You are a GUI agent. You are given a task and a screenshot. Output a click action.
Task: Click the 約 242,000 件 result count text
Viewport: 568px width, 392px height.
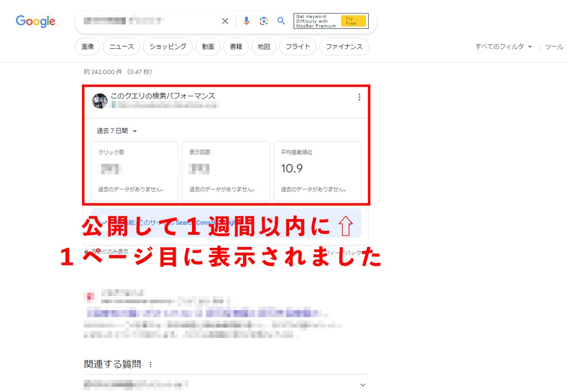(x=118, y=72)
